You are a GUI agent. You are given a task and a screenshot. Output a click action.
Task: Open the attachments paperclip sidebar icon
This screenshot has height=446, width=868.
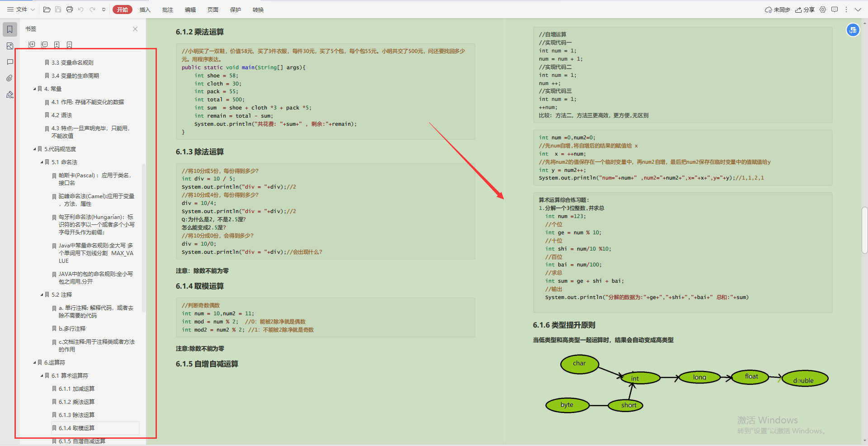(10, 78)
